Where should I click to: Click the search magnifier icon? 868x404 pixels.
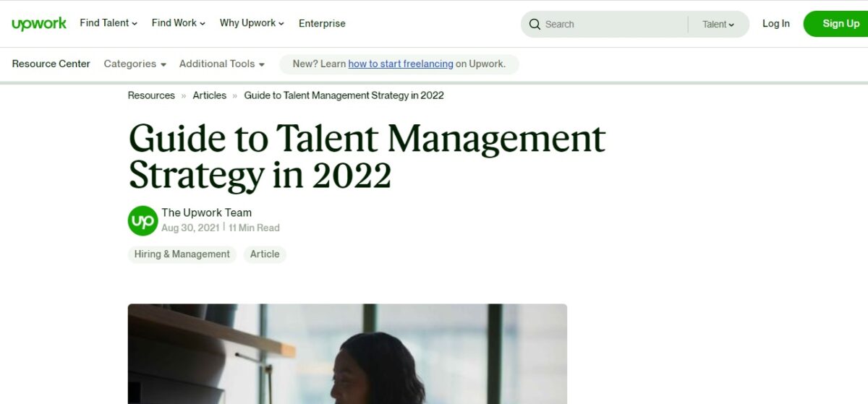coord(535,25)
